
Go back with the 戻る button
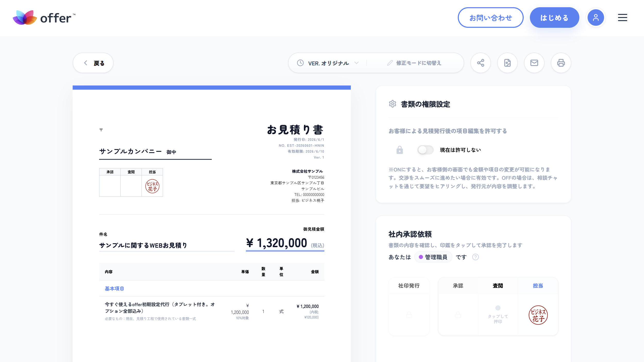(93, 63)
